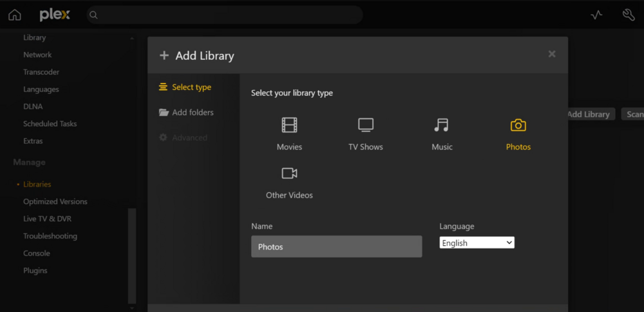This screenshot has width=644, height=312.
Task: Click the Add folders folder icon
Action: coord(164,113)
